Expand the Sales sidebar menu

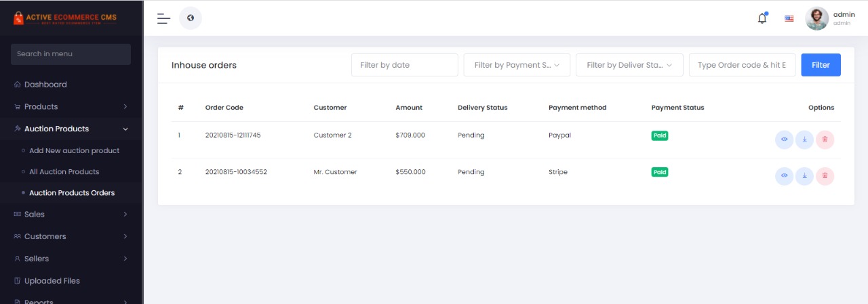coord(71,214)
